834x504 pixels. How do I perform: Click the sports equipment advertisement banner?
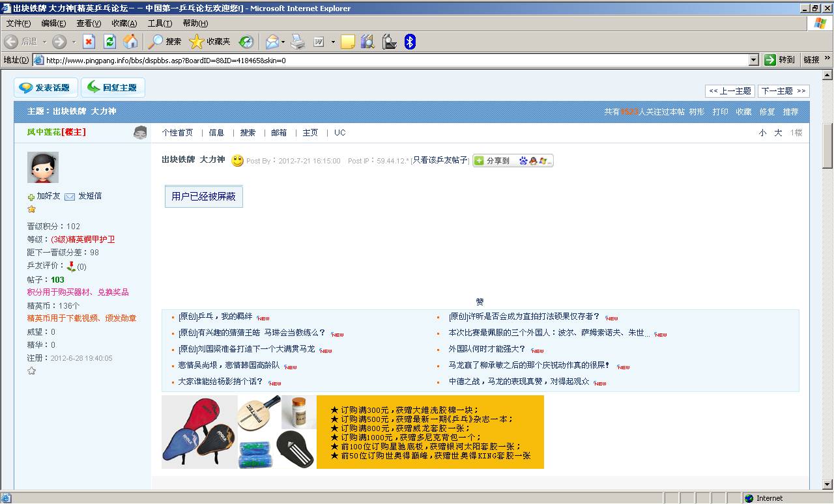[352, 432]
